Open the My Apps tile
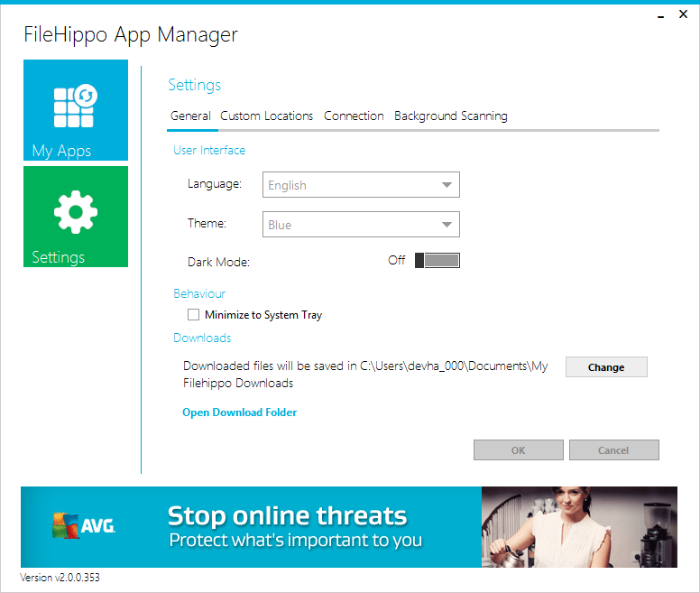This screenshot has width=700, height=593. pyautogui.click(x=76, y=110)
